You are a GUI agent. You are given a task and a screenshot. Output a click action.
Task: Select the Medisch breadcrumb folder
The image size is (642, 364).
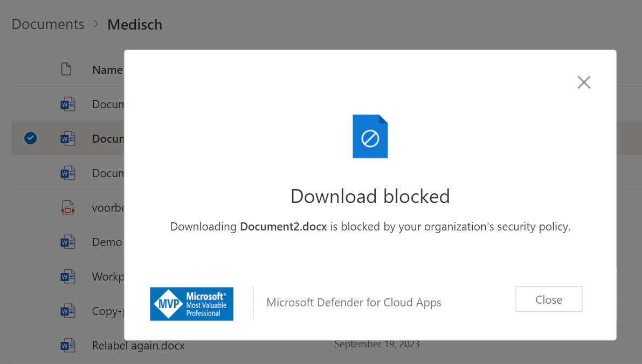135,25
